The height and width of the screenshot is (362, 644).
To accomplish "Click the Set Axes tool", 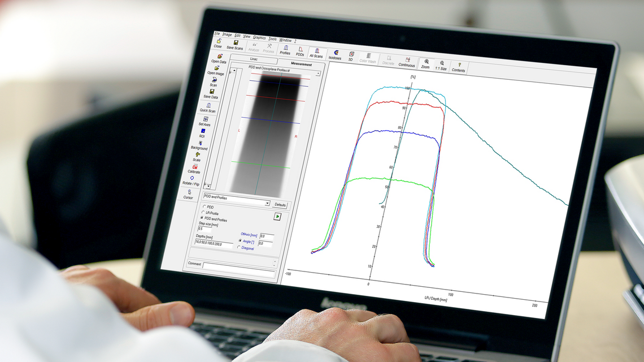I will (x=204, y=120).
